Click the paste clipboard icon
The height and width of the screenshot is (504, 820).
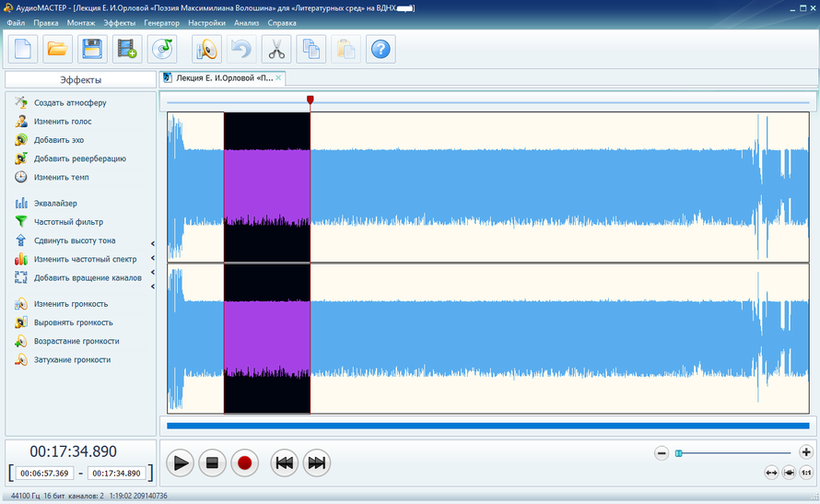point(346,49)
